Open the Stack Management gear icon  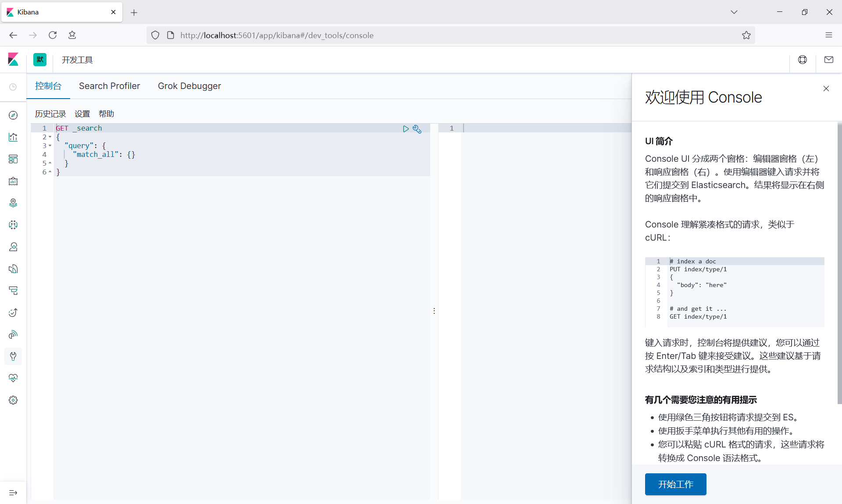point(13,400)
